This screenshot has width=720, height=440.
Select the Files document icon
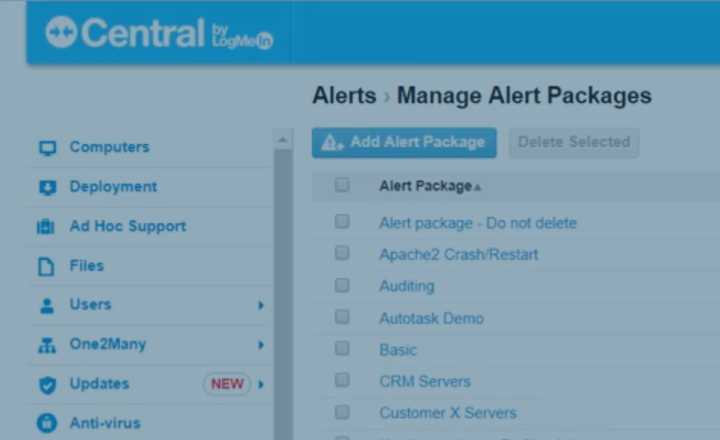click(x=46, y=266)
